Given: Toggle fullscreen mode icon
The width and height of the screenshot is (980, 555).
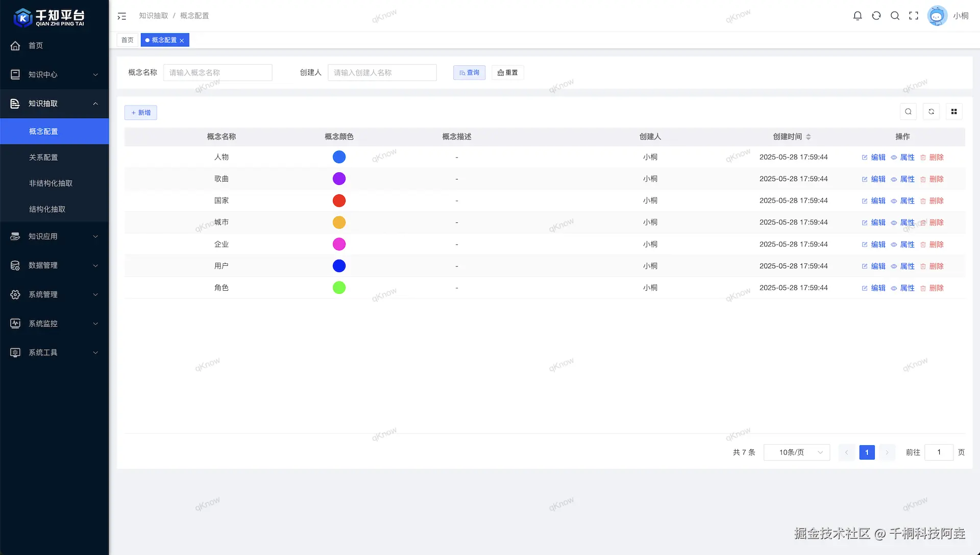Looking at the screenshot, I should [x=914, y=16].
